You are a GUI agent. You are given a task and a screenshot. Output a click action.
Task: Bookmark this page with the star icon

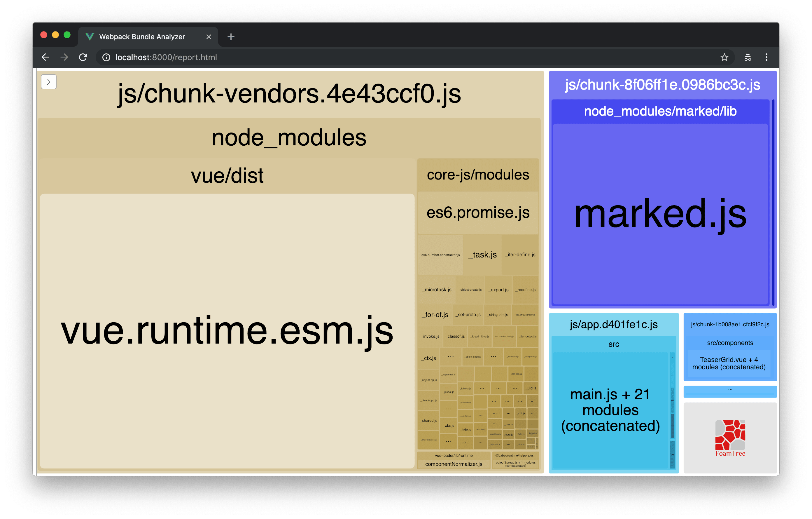click(724, 58)
